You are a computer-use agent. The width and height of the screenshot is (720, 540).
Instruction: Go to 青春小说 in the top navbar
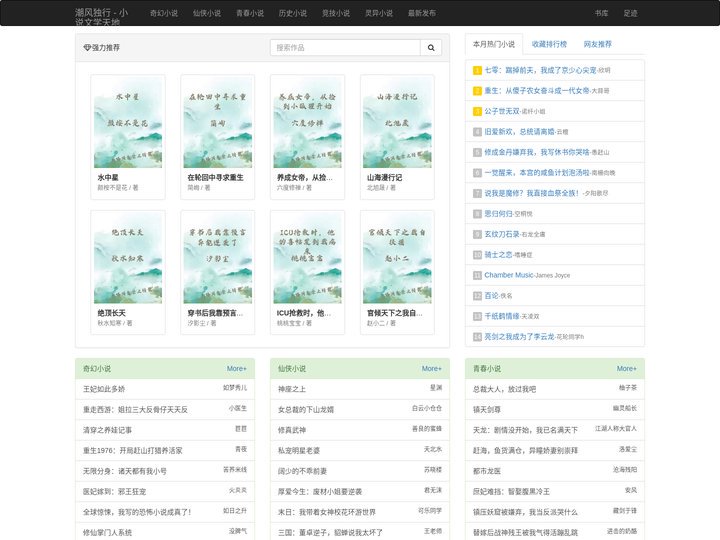[250, 13]
